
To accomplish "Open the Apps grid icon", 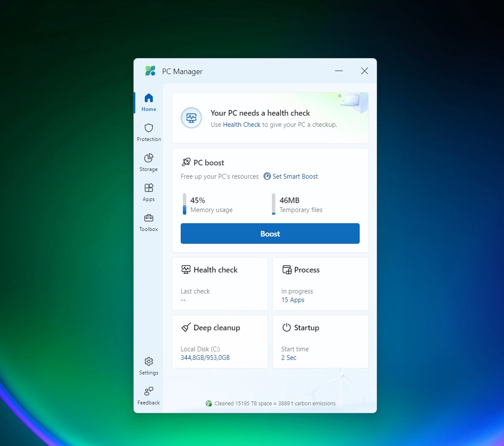I will pyautogui.click(x=149, y=188).
